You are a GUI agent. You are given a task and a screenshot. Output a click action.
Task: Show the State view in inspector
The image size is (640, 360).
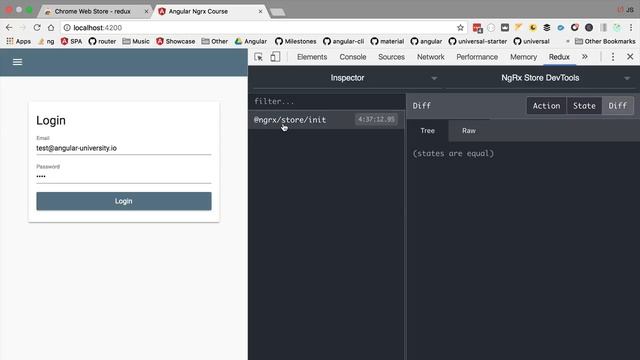[x=584, y=106]
